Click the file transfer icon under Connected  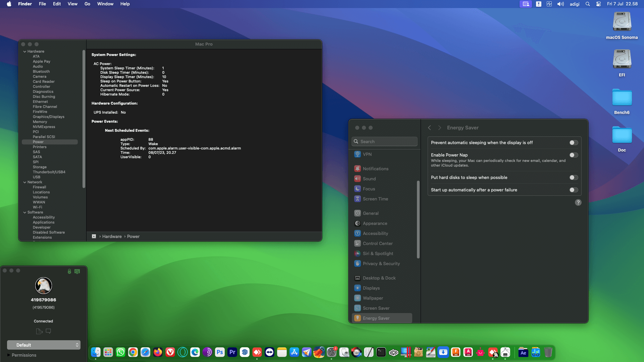point(39,331)
